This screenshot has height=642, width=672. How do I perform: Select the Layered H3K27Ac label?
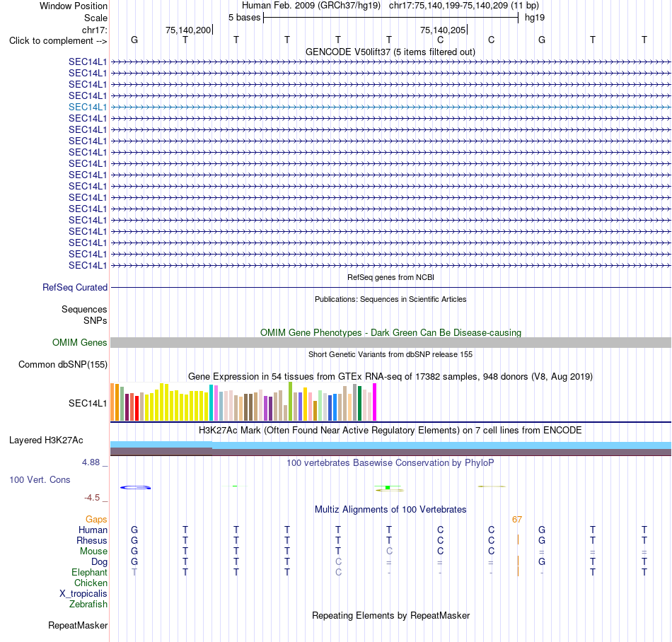46,440
